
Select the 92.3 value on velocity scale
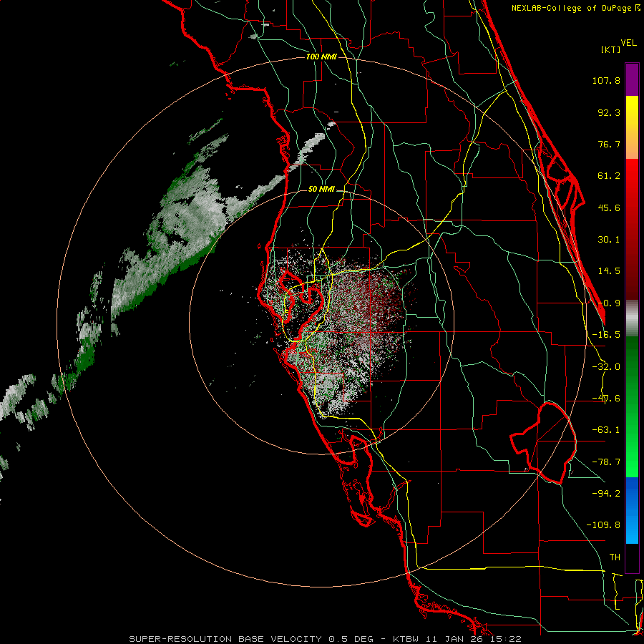(x=609, y=112)
